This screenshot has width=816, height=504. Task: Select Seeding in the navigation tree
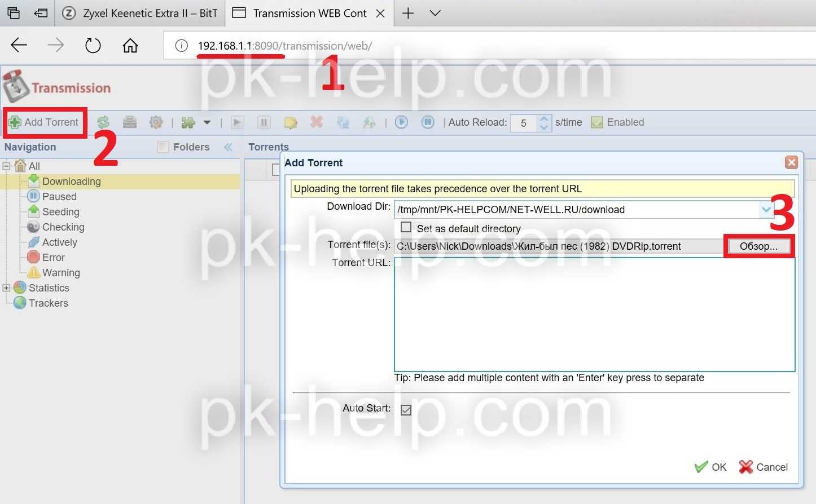pos(60,212)
